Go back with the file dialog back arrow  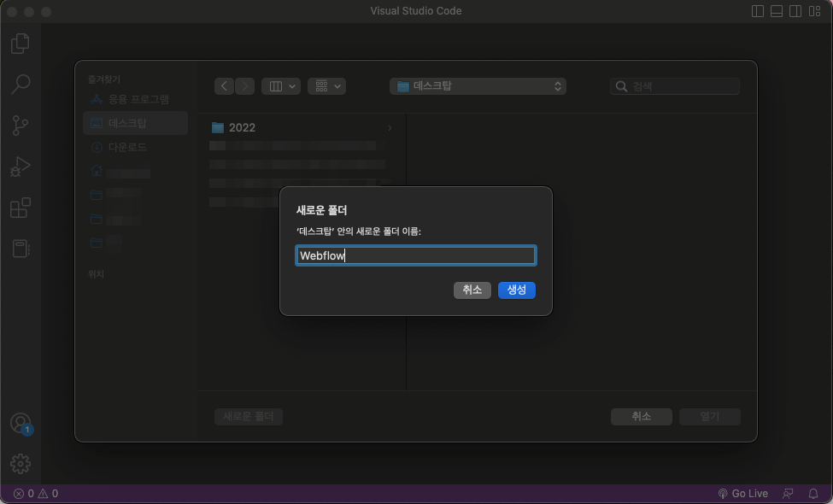pos(224,86)
